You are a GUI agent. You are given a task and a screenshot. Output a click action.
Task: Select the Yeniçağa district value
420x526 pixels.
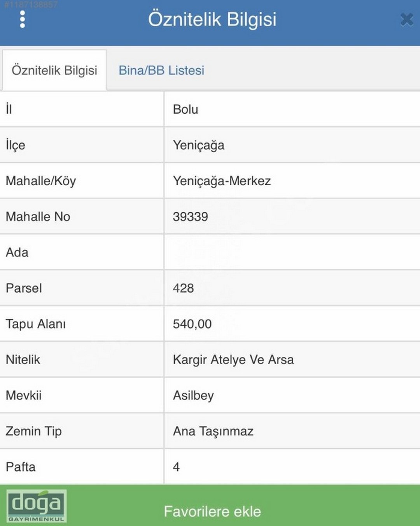tap(199, 146)
